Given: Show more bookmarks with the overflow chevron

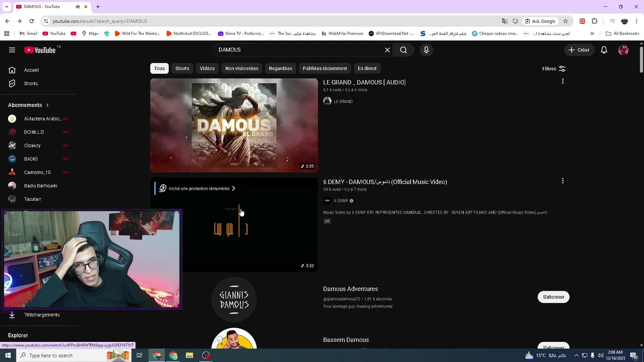Looking at the screenshot, I should pyautogui.click(x=592, y=34).
